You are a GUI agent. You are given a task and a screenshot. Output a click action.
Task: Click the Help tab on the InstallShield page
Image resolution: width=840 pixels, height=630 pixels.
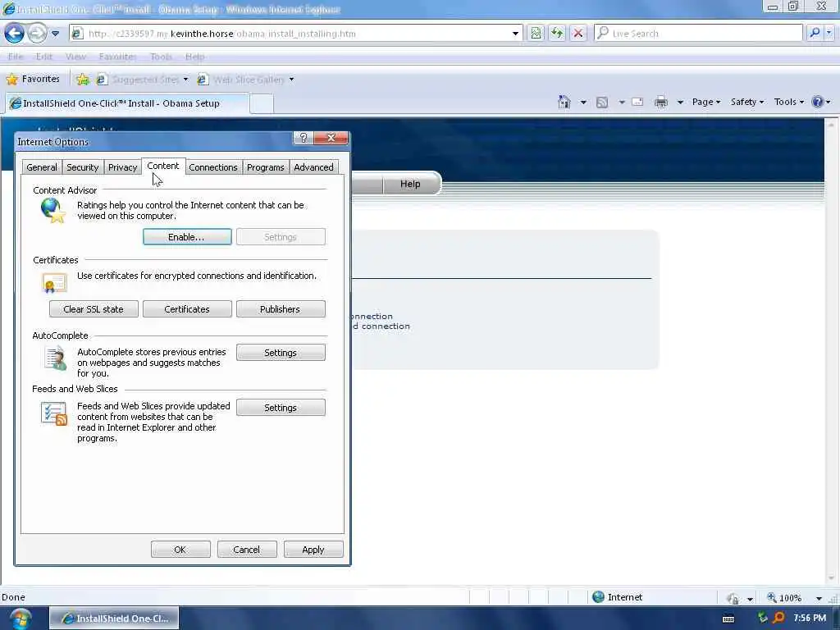click(411, 185)
